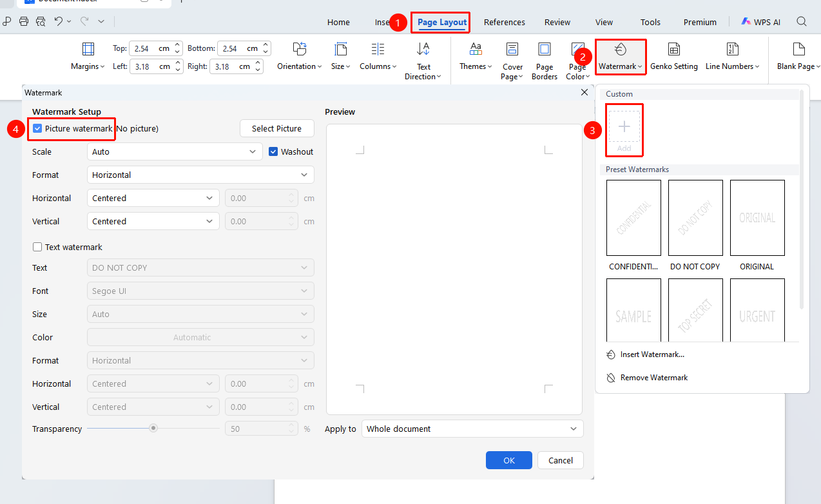Screen dimensions: 821x504
Task: Expand the Scale dropdown set to Auto
Action: pos(175,152)
